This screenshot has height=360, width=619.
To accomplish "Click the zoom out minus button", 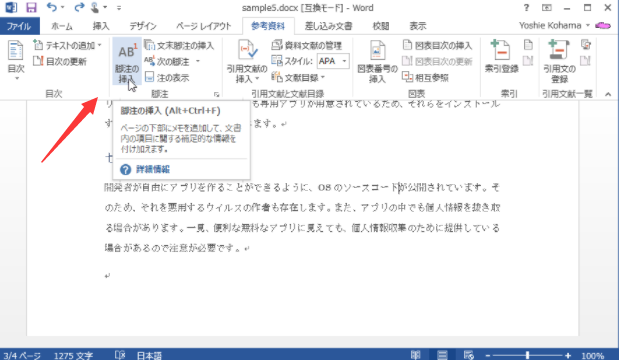I will (x=488, y=355).
